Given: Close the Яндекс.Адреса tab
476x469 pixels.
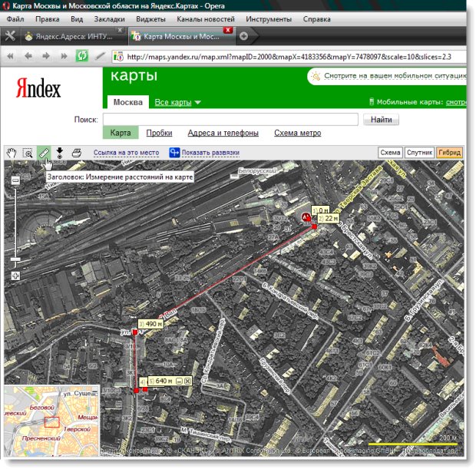Looking at the screenshot, I should click(x=120, y=30).
